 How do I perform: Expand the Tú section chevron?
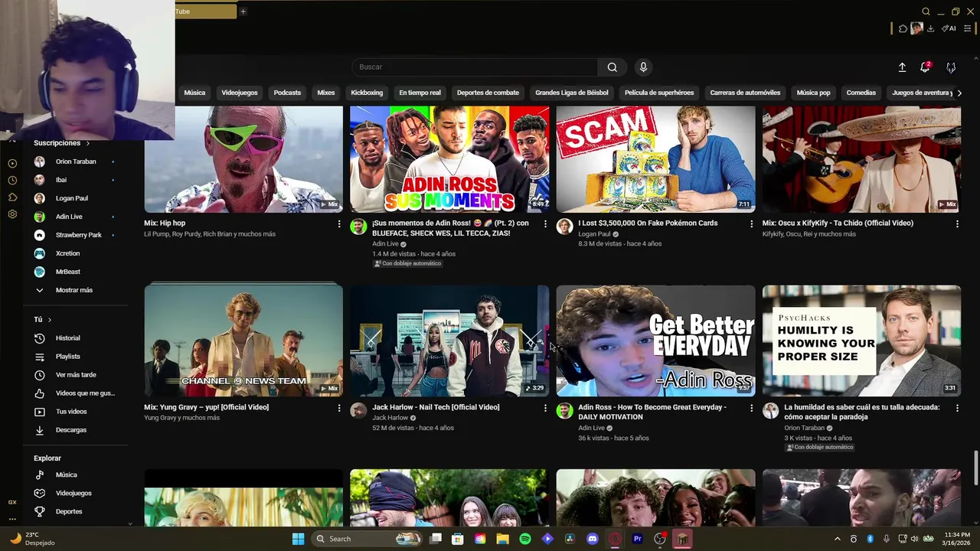click(x=50, y=319)
